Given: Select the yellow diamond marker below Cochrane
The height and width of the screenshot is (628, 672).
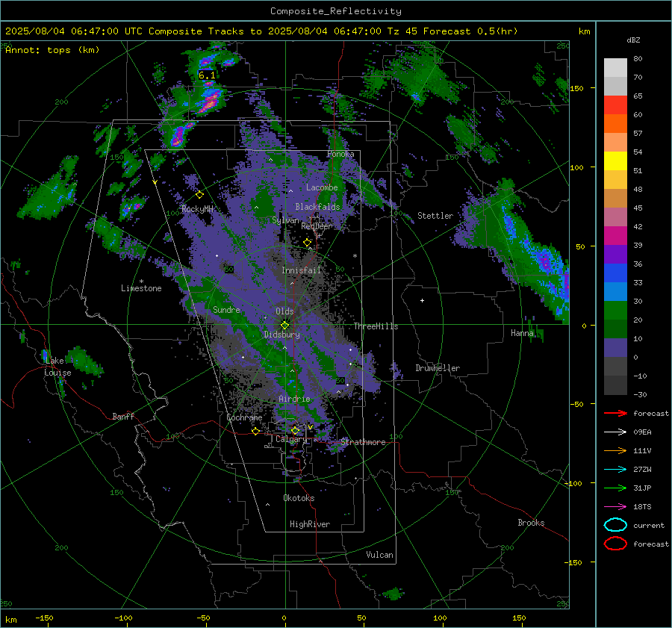Looking at the screenshot, I should tap(256, 431).
